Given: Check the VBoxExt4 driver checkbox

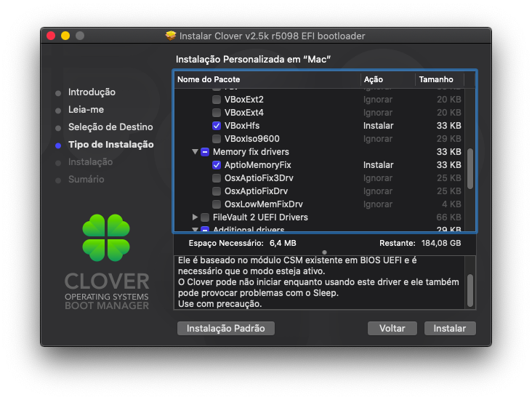Looking at the screenshot, I should (x=217, y=113).
